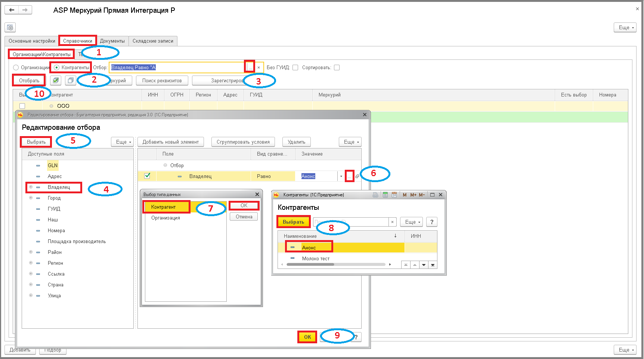644x359 pixels.
Task: Open Еще menu next to Удалить button
Action: click(x=350, y=142)
